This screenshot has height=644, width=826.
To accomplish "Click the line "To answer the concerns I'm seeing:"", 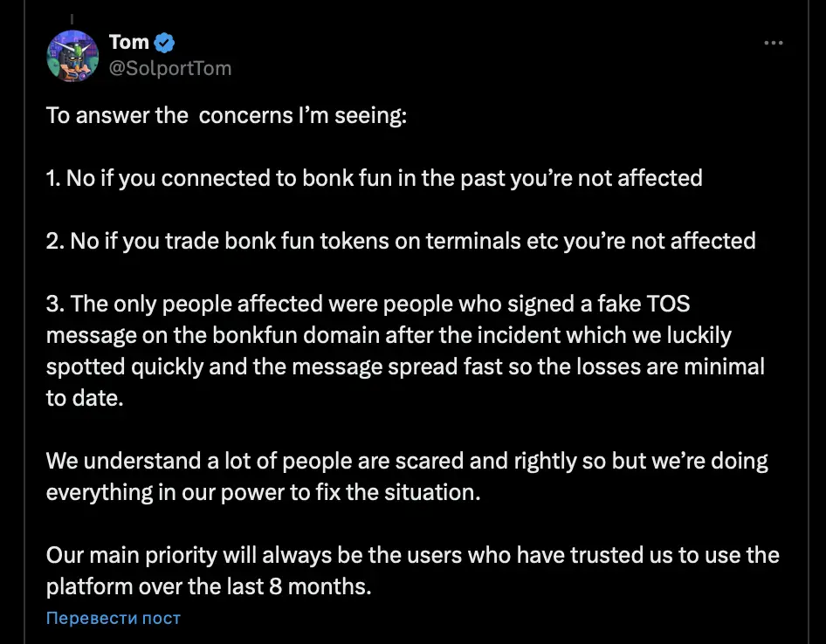I will point(226,115).
